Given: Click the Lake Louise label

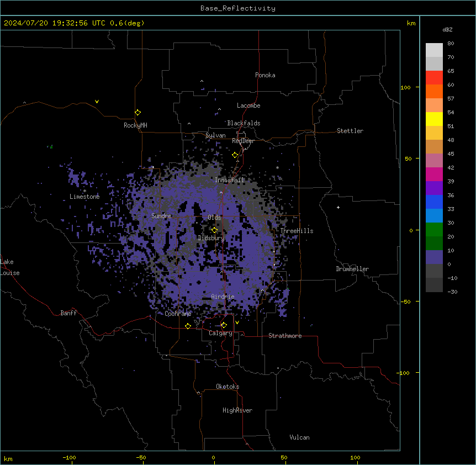Looking at the screenshot, I should (x=10, y=267).
